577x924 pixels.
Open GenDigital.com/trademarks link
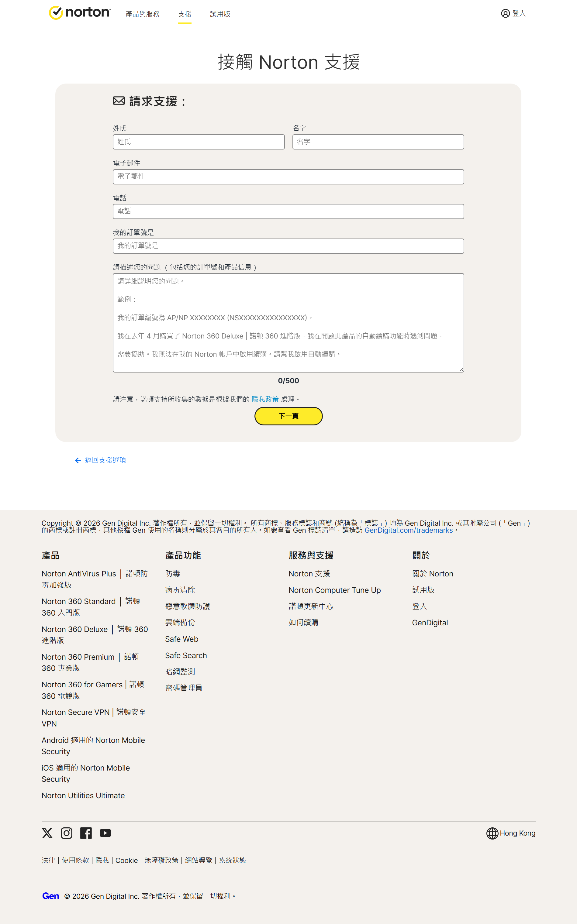(409, 530)
